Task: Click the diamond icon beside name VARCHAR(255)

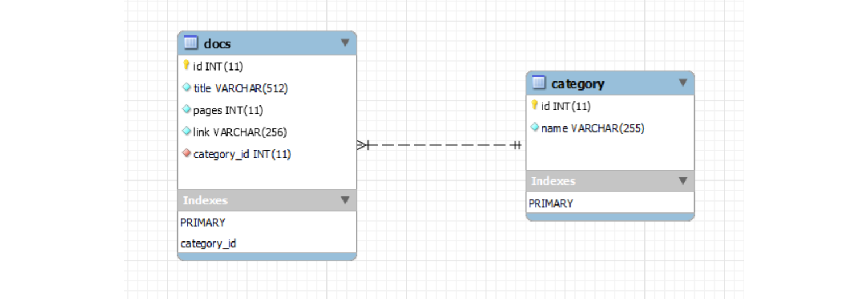Action: [534, 128]
